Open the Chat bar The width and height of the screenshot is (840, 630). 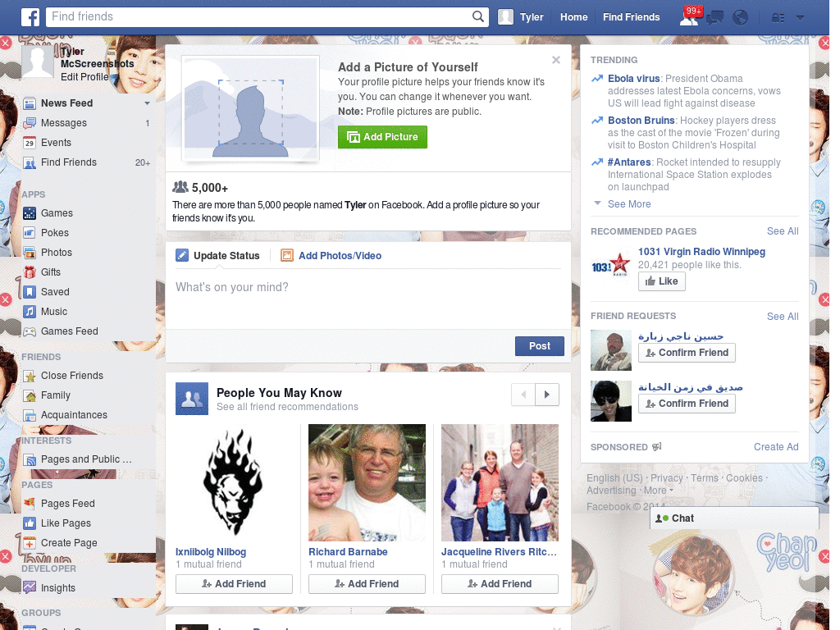pyautogui.click(x=734, y=518)
